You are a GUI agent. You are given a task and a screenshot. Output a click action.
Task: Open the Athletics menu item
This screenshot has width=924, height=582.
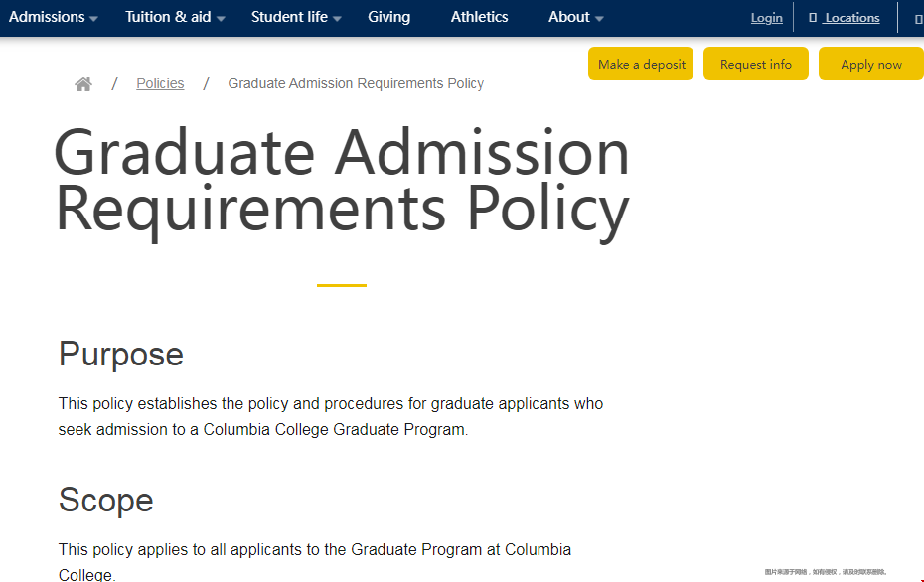click(x=479, y=17)
